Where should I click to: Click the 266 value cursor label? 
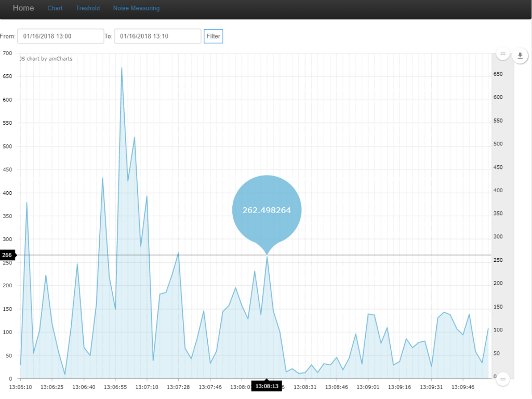(7, 255)
